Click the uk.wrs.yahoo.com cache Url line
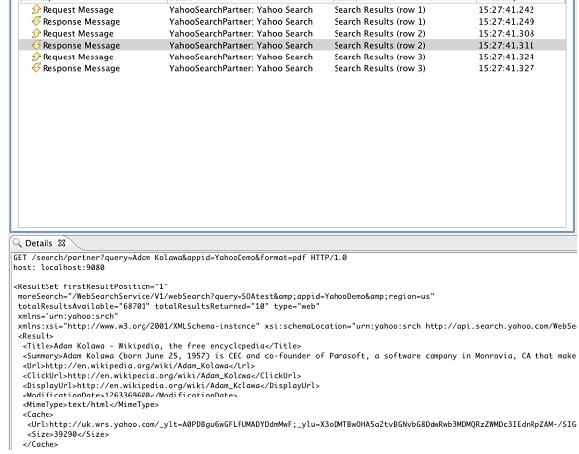 coord(301,424)
